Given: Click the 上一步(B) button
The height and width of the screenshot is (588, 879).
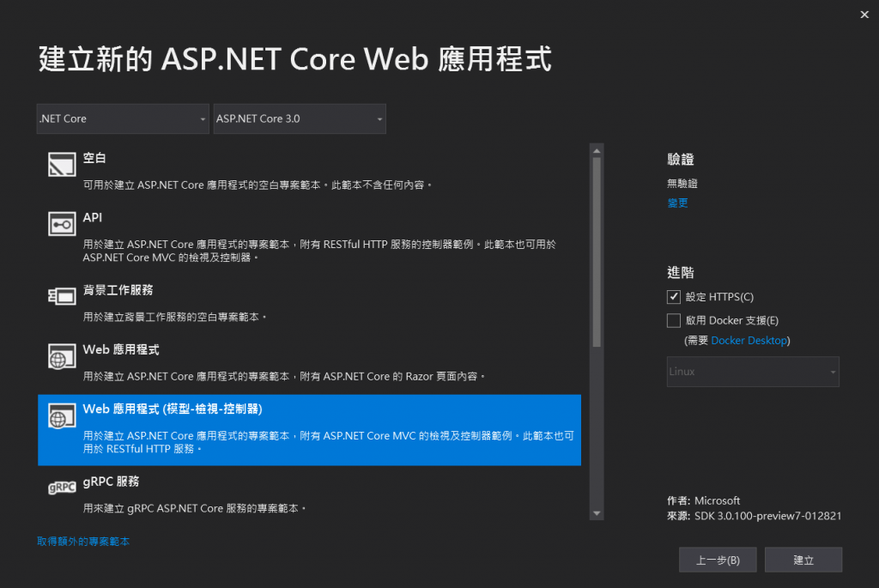Looking at the screenshot, I should (718, 560).
